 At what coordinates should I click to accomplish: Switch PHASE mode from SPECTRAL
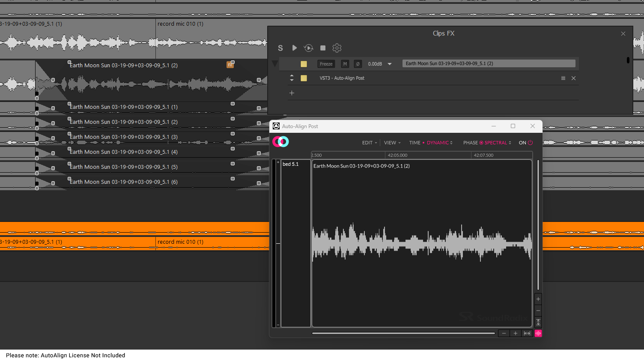coord(495,143)
